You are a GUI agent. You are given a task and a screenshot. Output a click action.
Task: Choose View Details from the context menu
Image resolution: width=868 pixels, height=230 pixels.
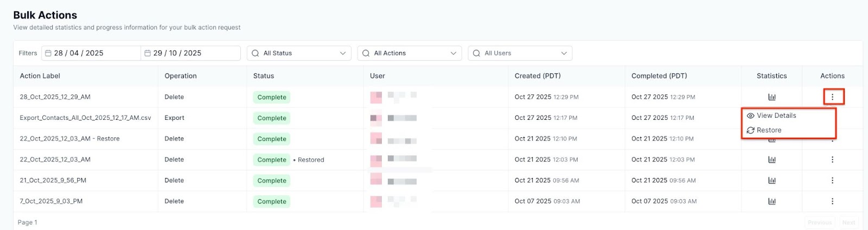click(x=776, y=116)
